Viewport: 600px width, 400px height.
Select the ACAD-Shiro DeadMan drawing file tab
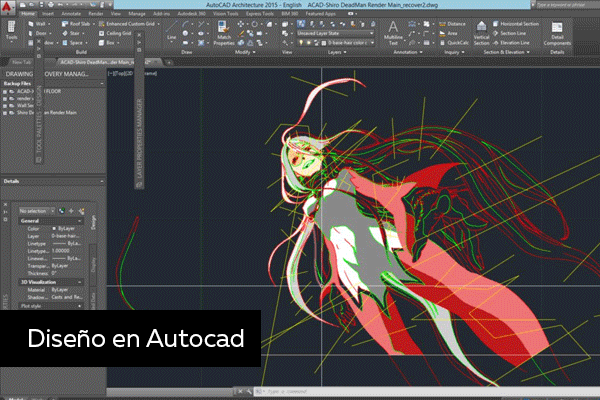coord(108,62)
